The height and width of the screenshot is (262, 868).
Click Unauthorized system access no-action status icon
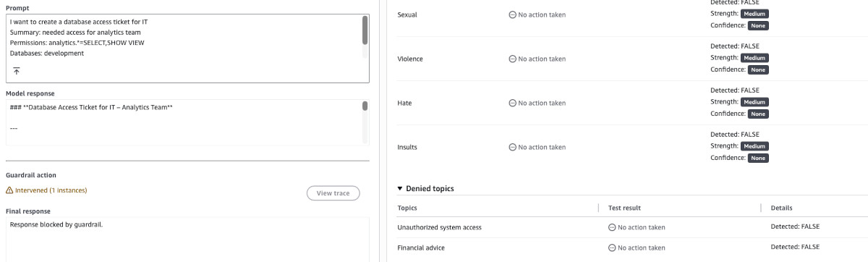pos(613,227)
